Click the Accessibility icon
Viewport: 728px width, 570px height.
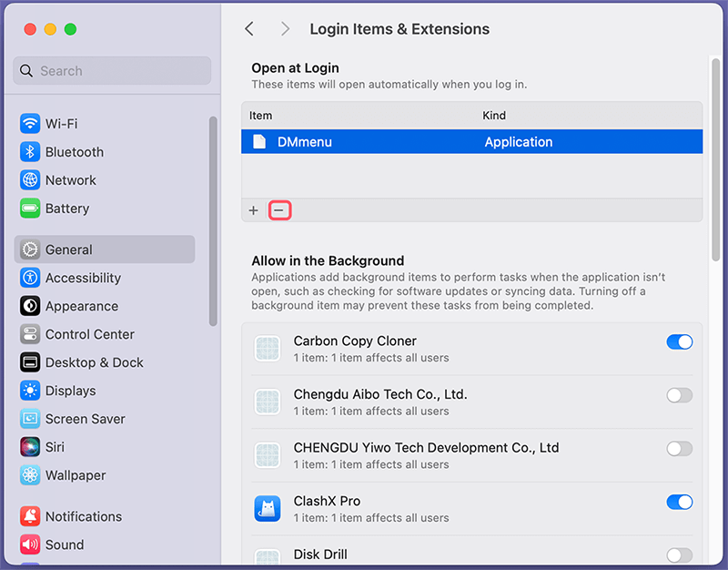(x=30, y=278)
